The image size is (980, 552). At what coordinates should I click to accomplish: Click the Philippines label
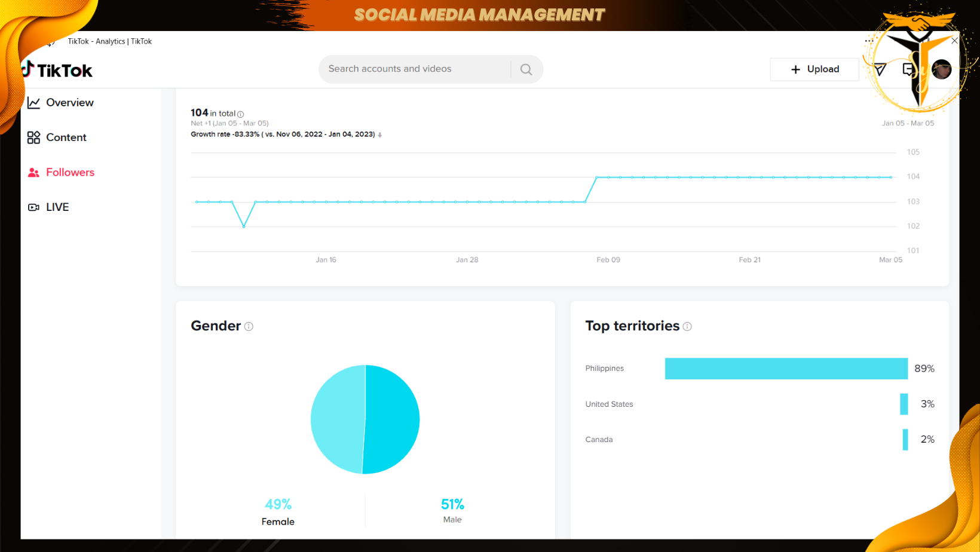(605, 369)
